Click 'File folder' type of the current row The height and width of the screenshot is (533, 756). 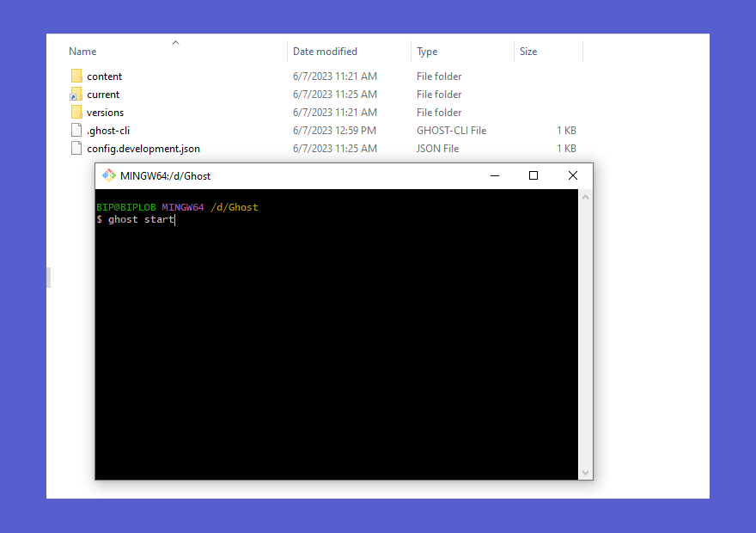(x=439, y=95)
